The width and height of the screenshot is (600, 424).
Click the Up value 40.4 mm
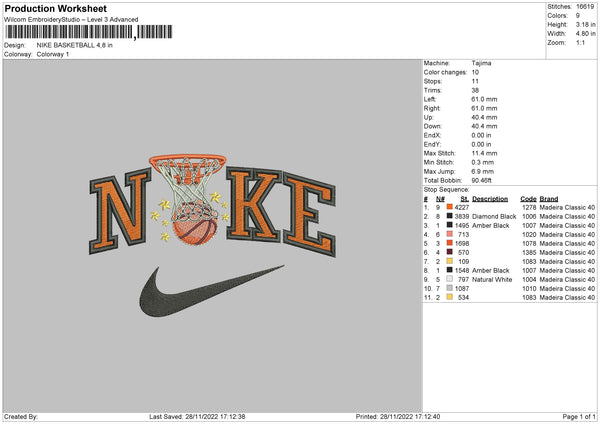[x=484, y=117]
